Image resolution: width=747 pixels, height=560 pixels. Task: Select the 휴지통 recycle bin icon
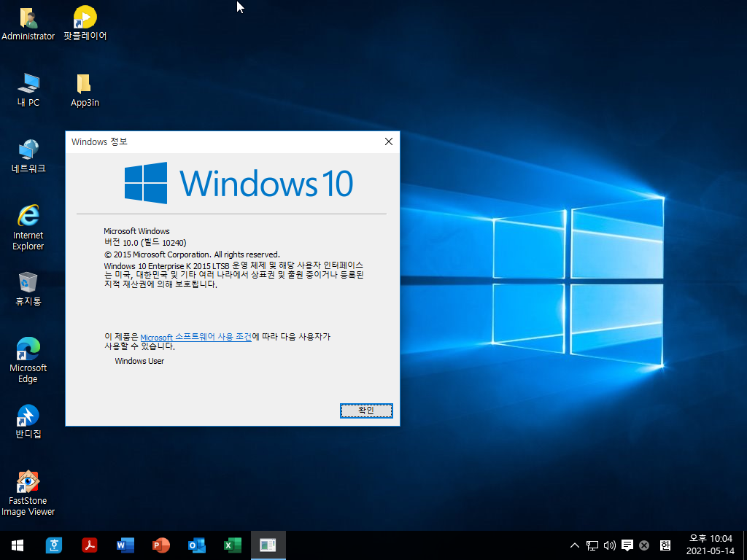[28, 289]
